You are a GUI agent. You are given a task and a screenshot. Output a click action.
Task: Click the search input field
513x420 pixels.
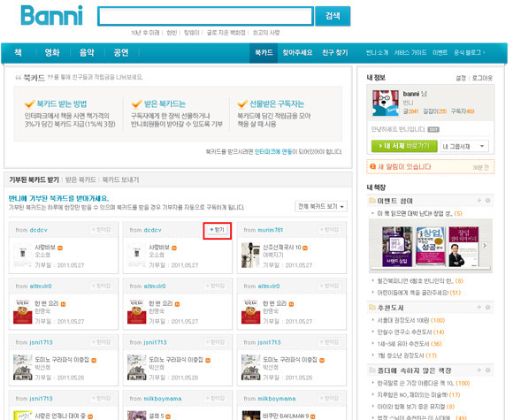(x=205, y=16)
